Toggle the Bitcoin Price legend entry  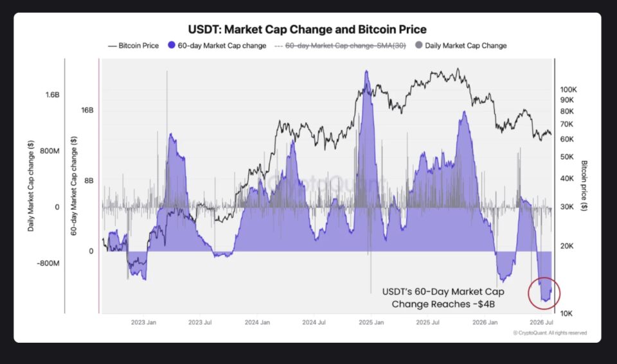click(x=134, y=46)
